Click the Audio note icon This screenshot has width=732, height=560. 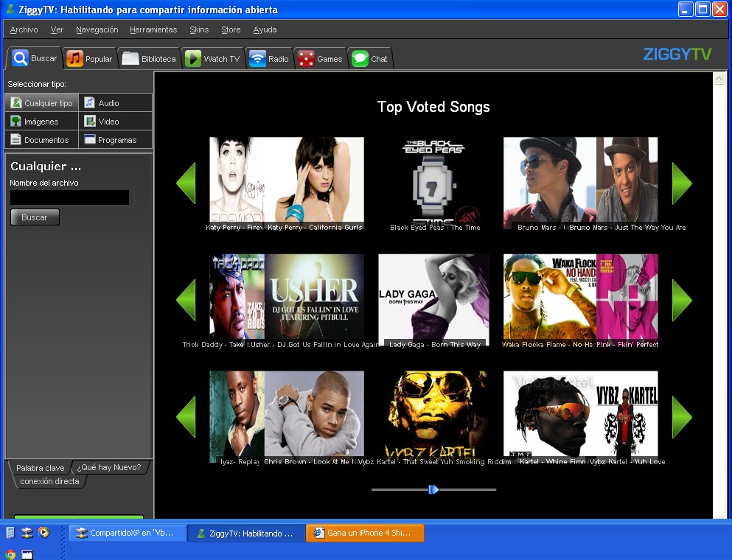(90, 102)
